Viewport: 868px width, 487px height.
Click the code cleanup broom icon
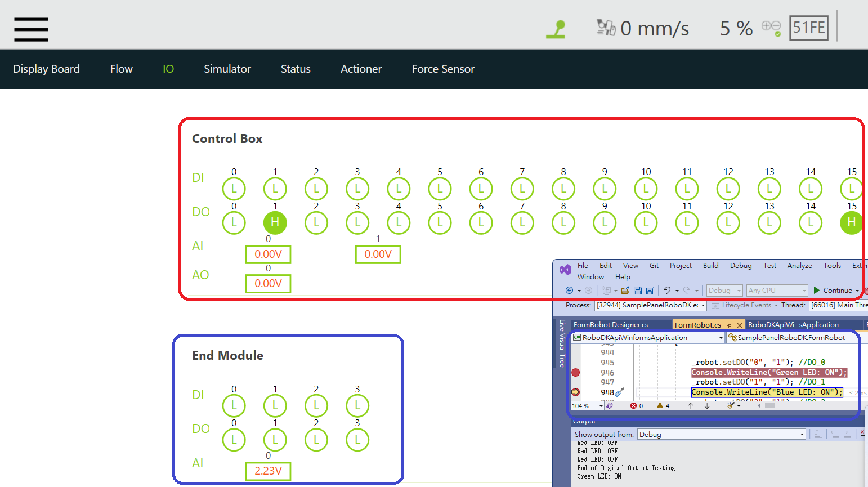point(731,405)
